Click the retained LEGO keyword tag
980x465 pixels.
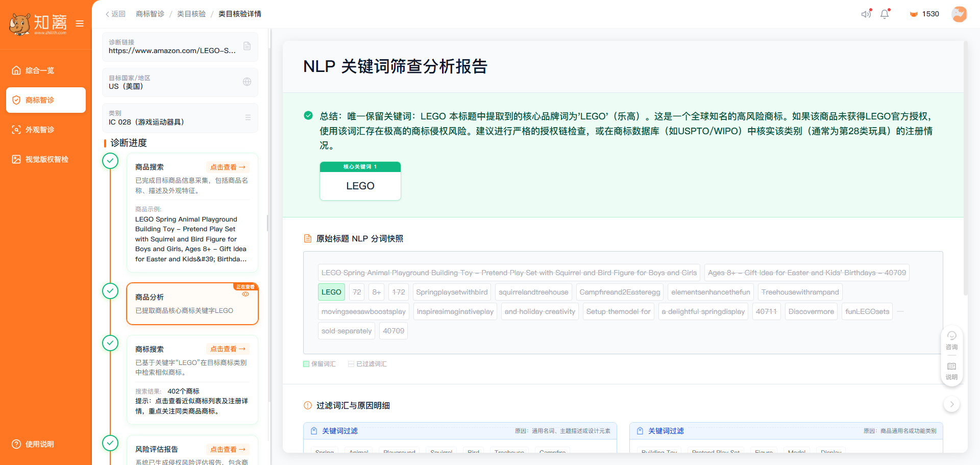coord(331,292)
